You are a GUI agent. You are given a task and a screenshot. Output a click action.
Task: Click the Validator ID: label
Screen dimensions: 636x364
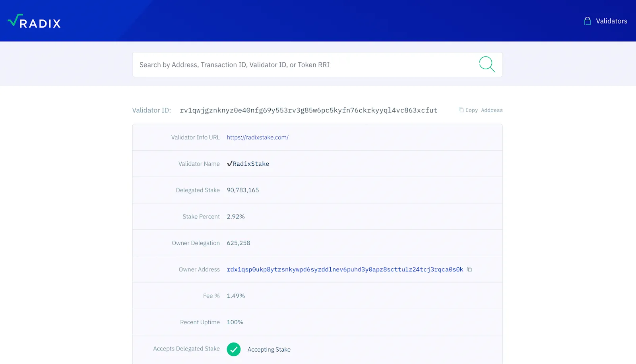point(151,110)
